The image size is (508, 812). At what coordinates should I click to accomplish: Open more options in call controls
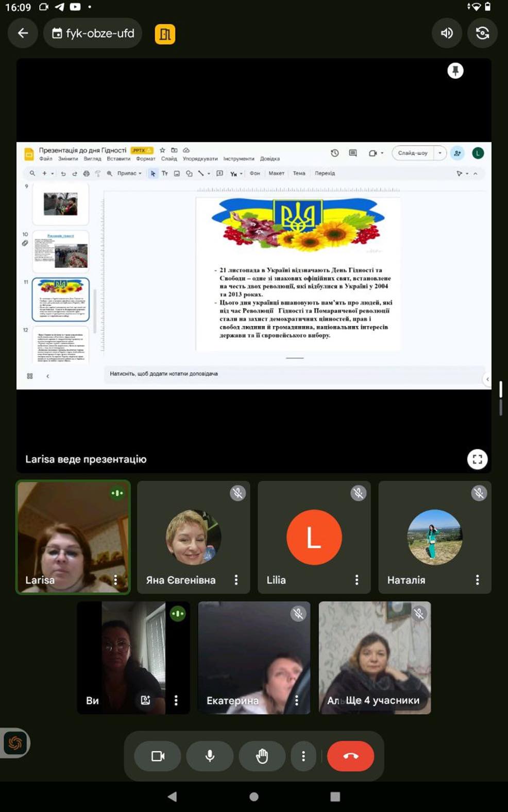click(x=303, y=756)
